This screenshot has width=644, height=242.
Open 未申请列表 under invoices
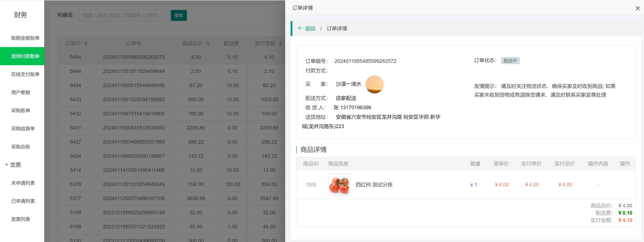23,183
